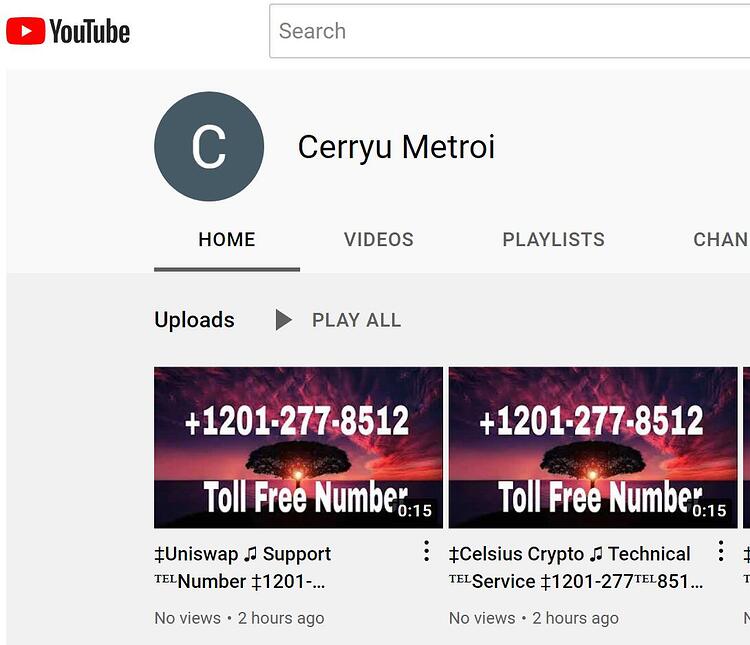
Task: Focus the Search input box
Action: point(509,31)
